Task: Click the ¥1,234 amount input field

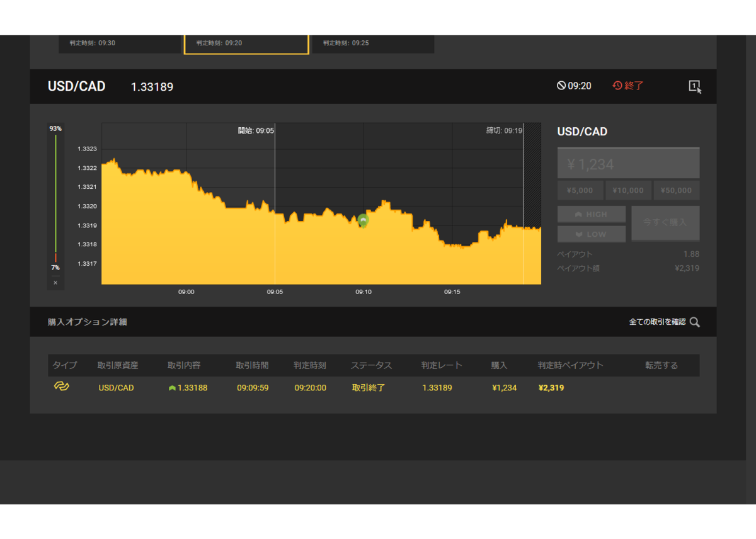Action: click(628, 164)
